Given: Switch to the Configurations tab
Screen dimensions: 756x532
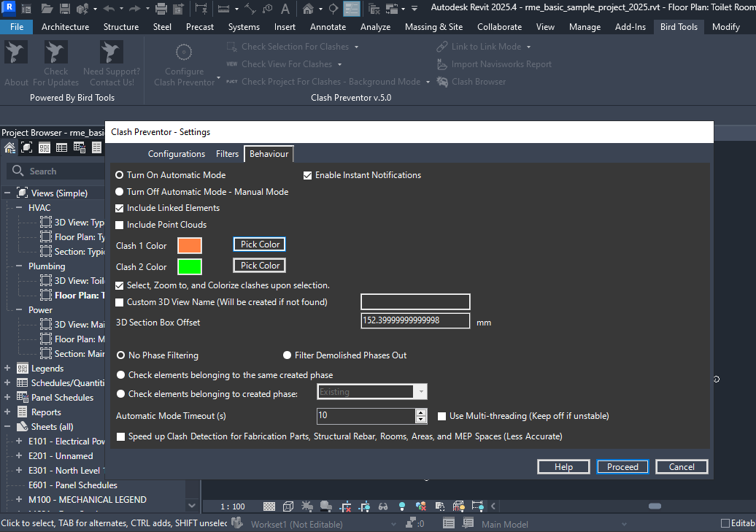Looking at the screenshot, I should [177, 154].
